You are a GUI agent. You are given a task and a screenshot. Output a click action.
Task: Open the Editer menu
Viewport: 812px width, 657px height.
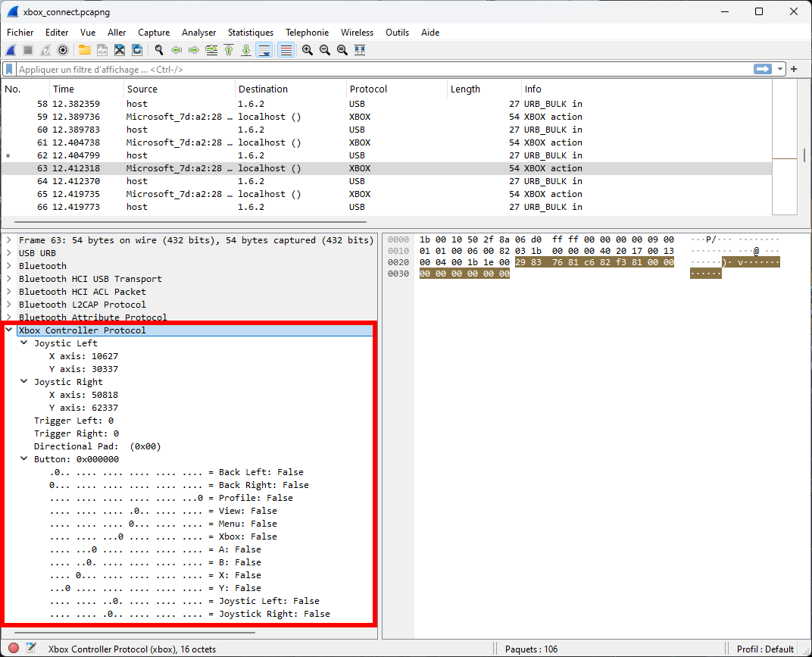click(57, 32)
